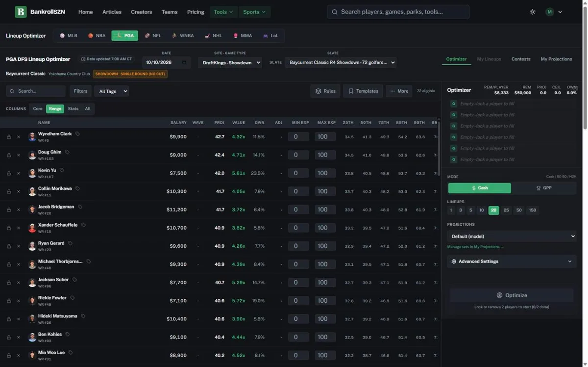Set lineups count to 150
This screenshot has width=588, height=367.
[533, 210]
